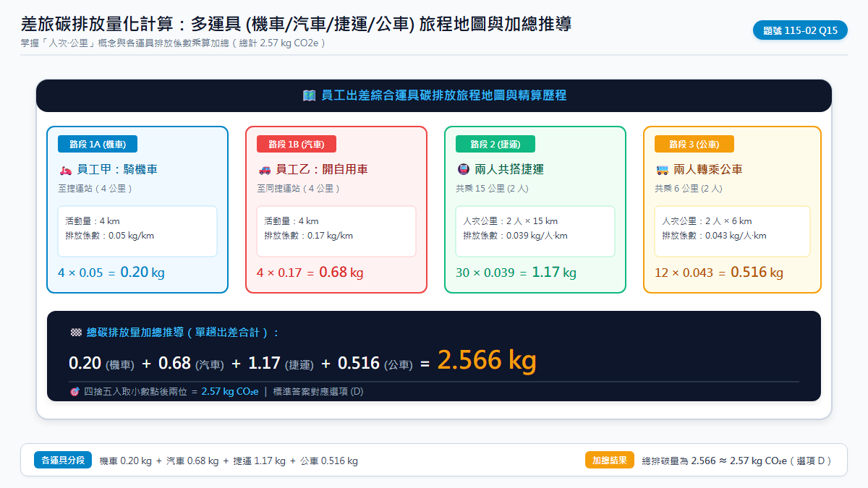Click 人次公里：2 人 × 15 km

(511, 221)
